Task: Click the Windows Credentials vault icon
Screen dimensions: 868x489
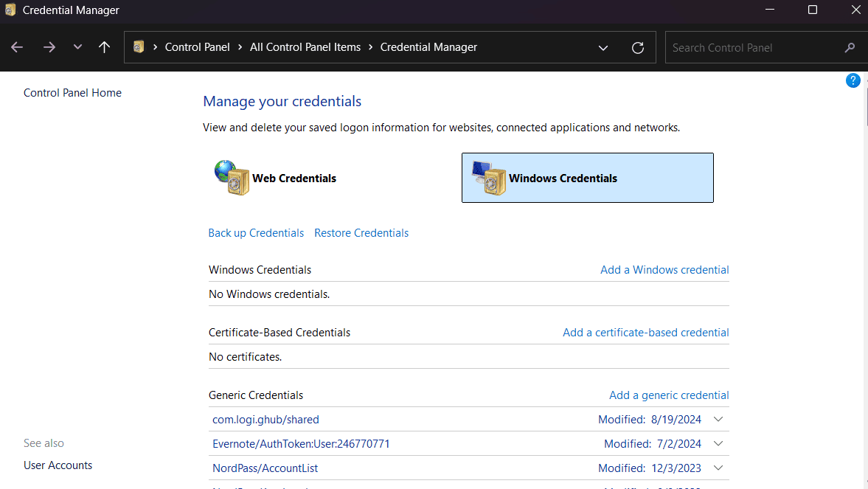Action: (488, 178)
